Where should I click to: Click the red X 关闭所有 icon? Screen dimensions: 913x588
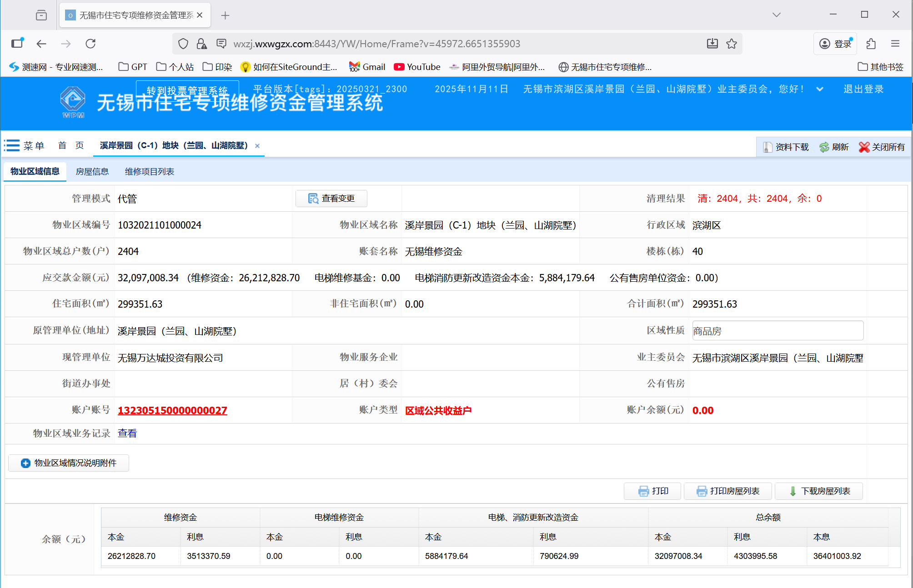pos(864,147)
